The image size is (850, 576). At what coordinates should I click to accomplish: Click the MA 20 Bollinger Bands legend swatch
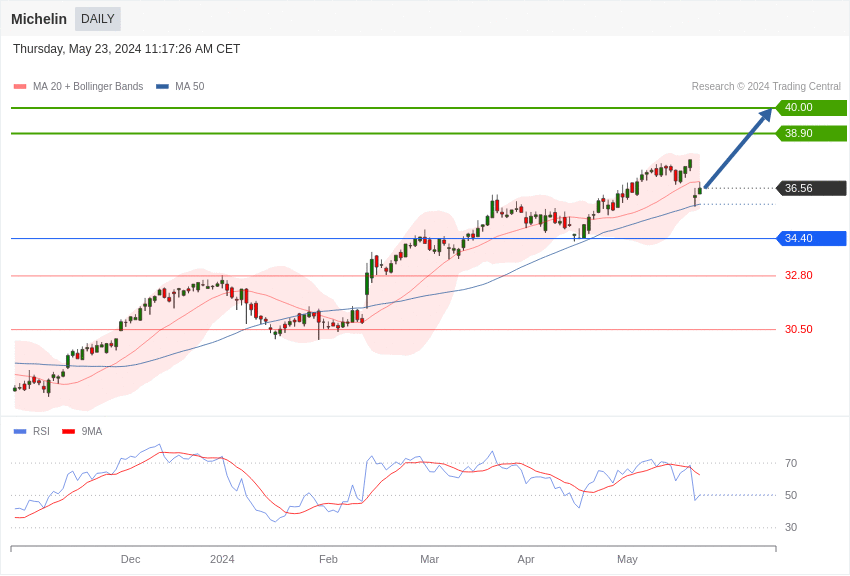pyautogui.click(x=20, y=87)
